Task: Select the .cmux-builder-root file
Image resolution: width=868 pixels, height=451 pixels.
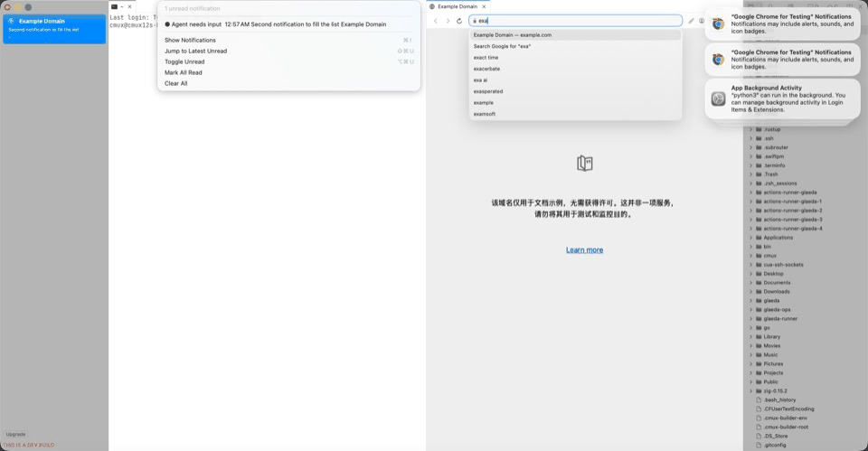Action: [806, 428]
